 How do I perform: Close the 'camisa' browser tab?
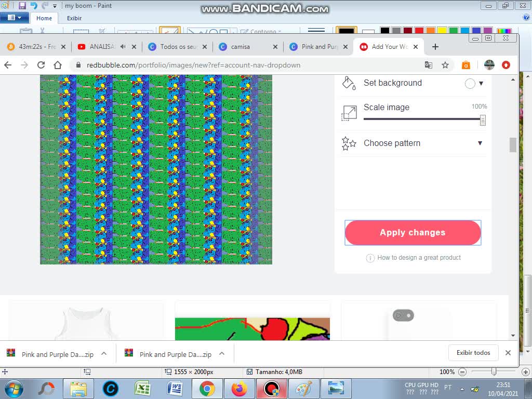275,47
